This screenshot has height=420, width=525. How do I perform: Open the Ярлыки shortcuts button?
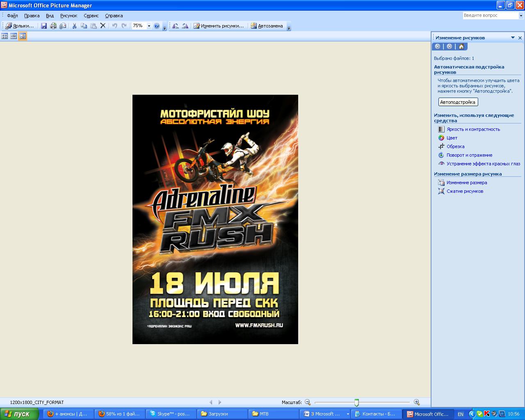coord(20,26)
